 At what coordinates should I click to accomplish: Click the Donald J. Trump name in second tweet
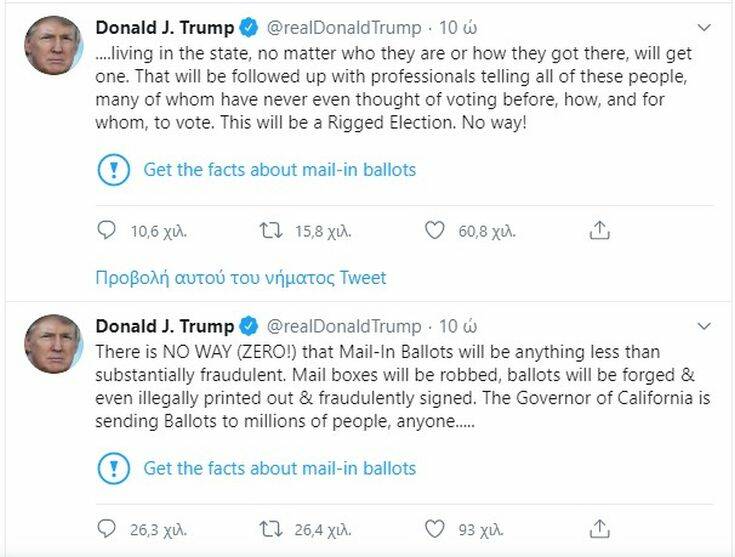[164, 326]
